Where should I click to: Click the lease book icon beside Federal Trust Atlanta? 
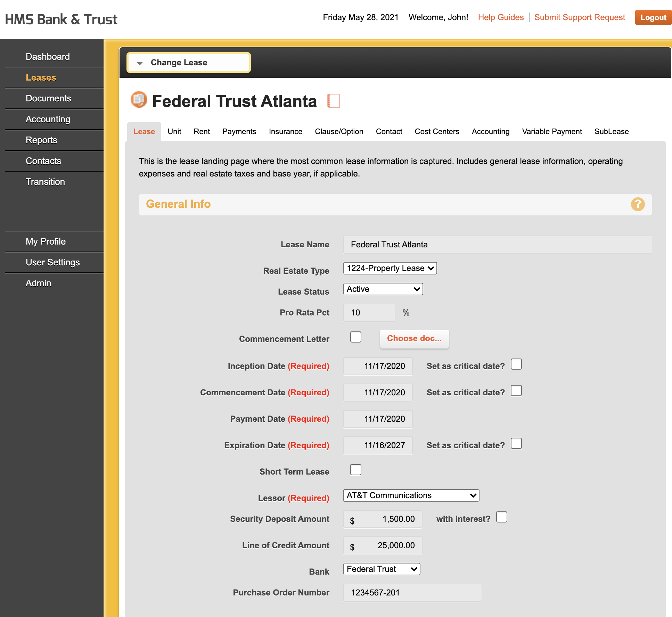[138, 100]
